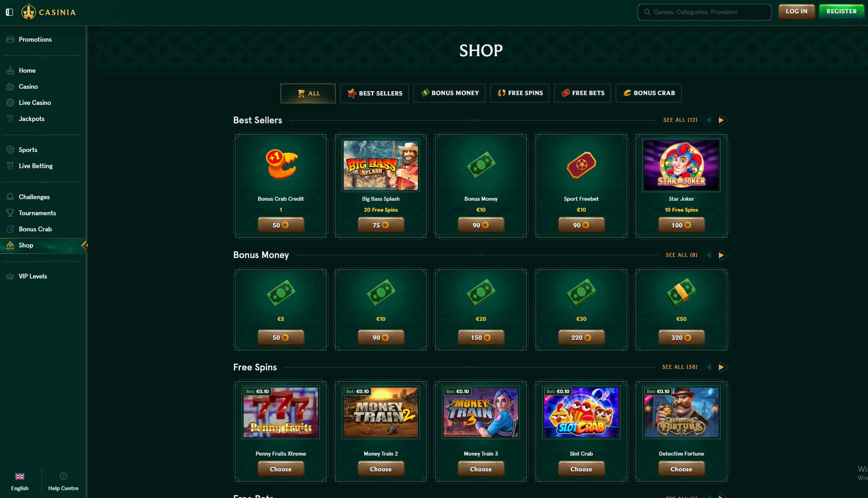Choose Money Train 3 free spins

481,469
